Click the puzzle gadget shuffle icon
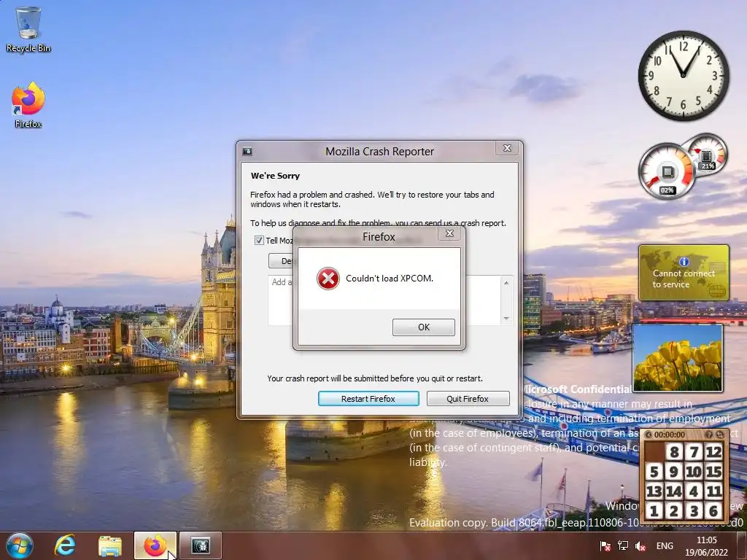This screenshot has height=560, width=747. (719, 435)
